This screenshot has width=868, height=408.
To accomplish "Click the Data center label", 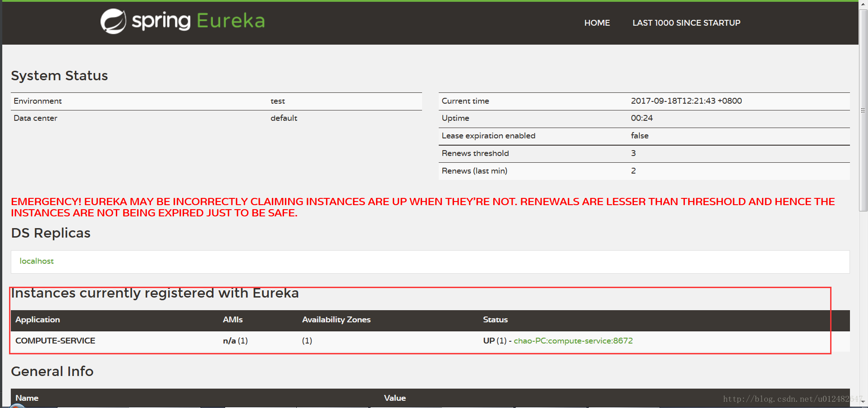I will coord(36,118).
